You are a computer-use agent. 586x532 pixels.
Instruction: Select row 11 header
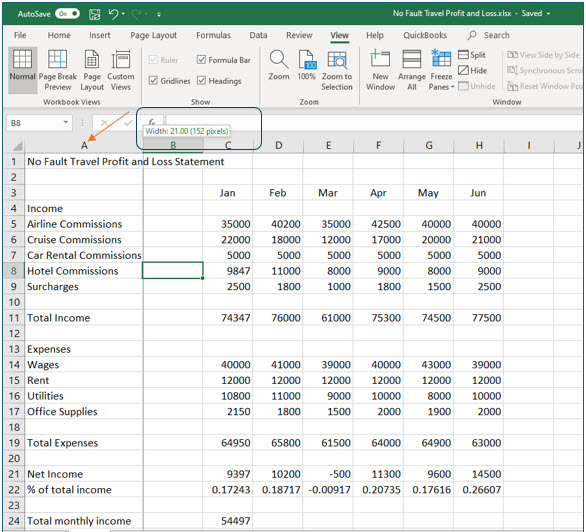(14, 318)
